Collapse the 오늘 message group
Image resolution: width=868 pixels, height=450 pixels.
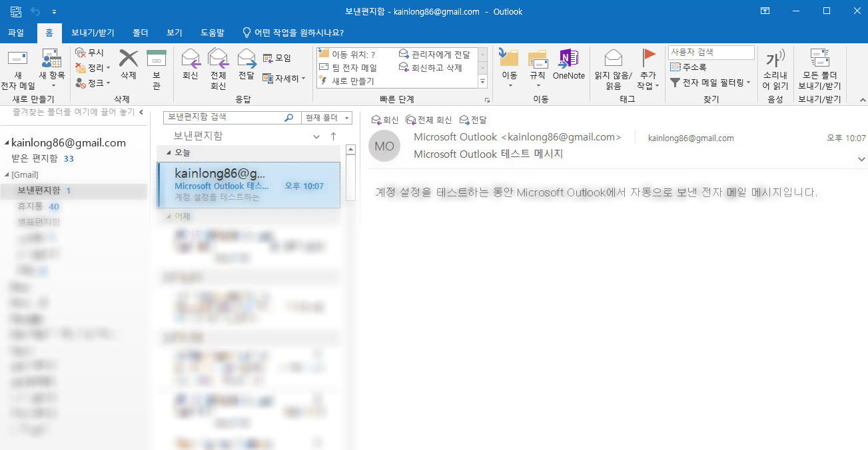(168, 152)
